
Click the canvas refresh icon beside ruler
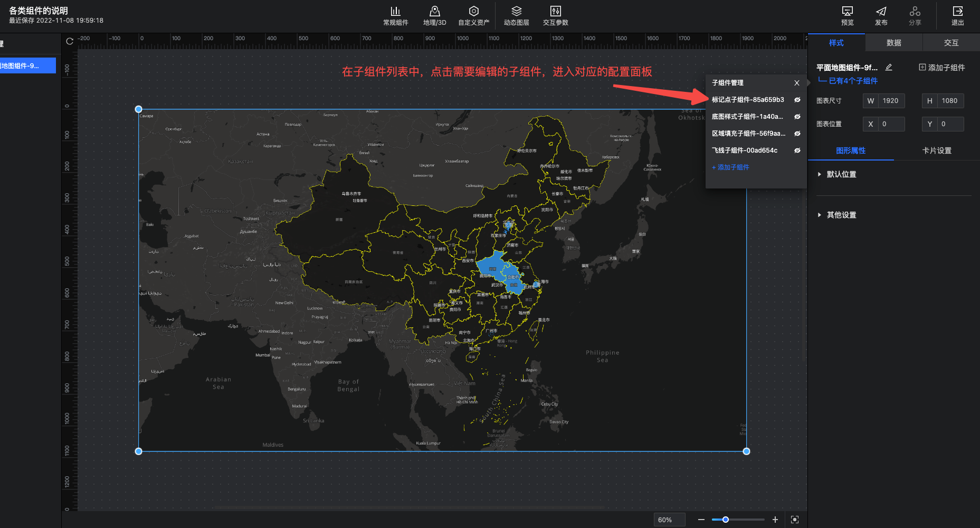point(70,41)
